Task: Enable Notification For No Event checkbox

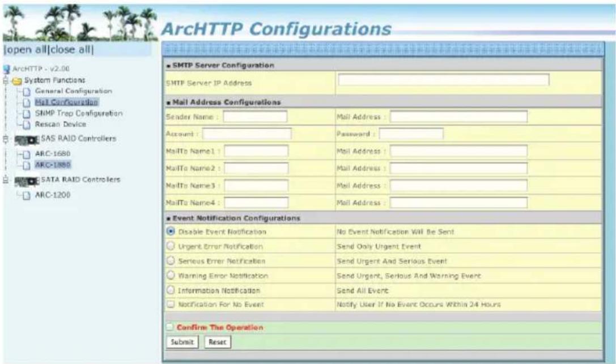Action: (x=171, y=304)
